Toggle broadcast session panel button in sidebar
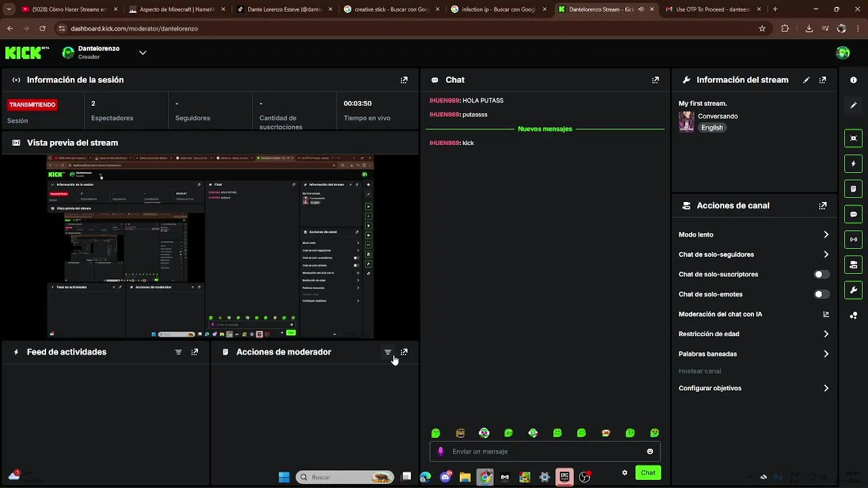The image size is (868, 488). point(854,239)
